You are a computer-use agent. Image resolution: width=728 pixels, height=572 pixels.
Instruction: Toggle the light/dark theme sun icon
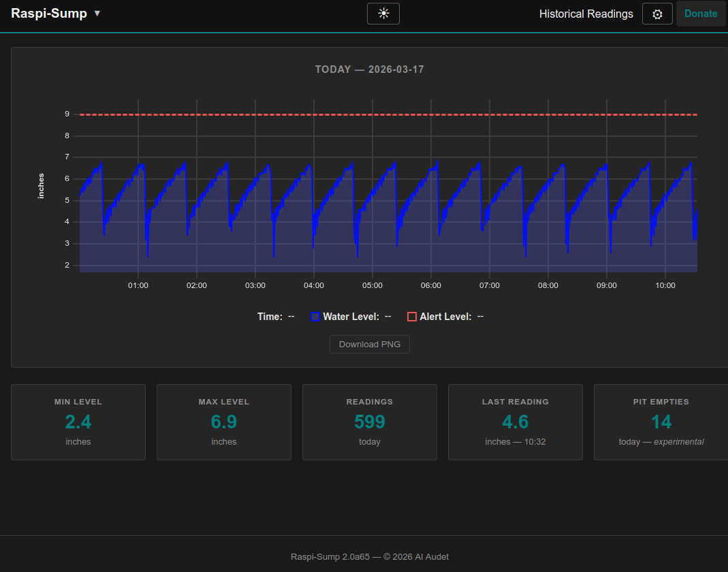click(x=383, y=13)
